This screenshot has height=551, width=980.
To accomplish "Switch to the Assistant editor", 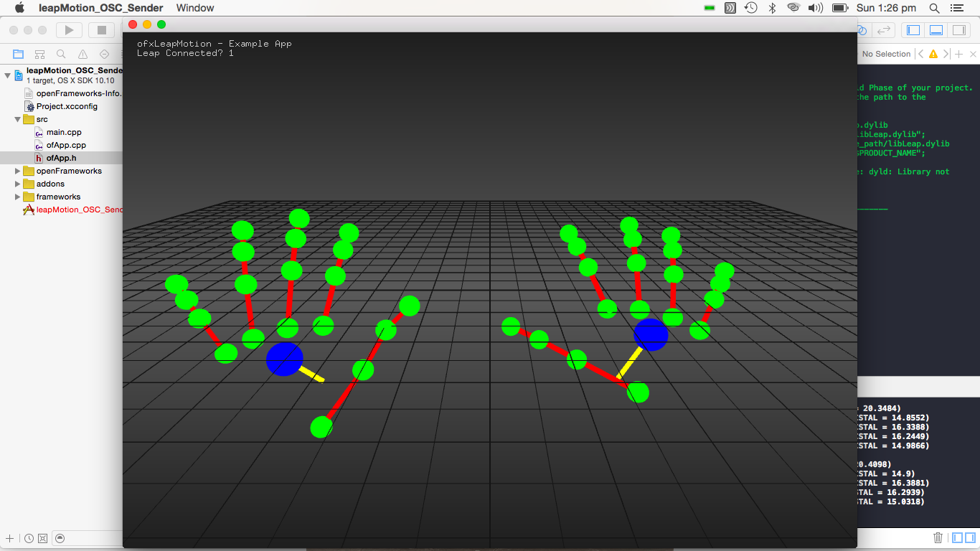I will tap(862, 30).
